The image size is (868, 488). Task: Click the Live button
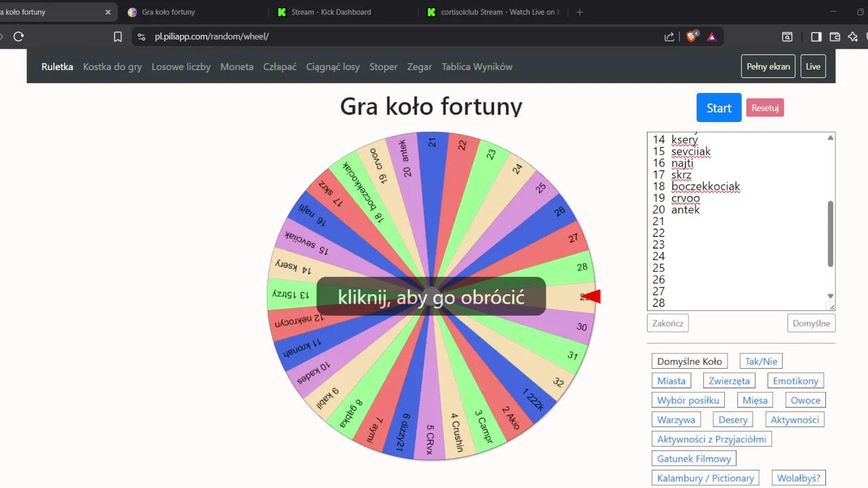coord(813,66)
